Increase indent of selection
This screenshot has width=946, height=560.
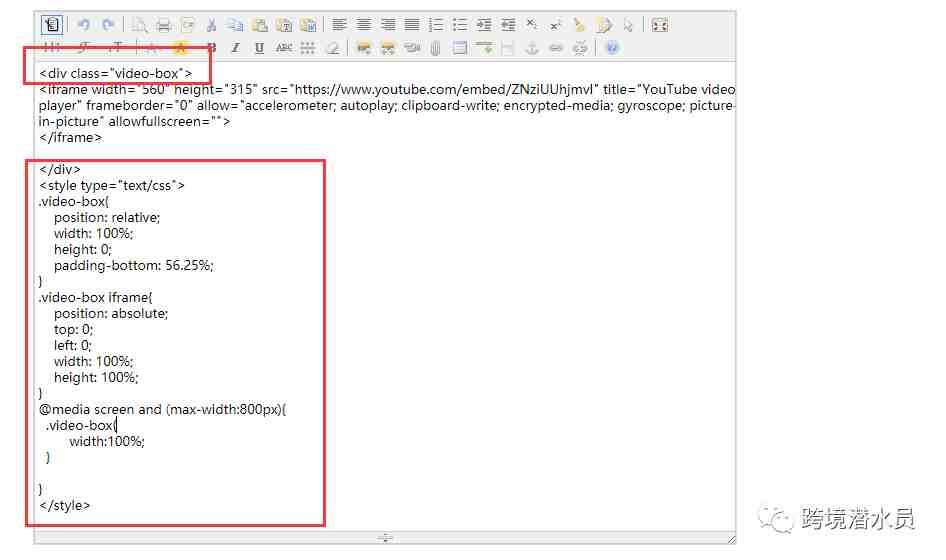click(x=484, y=25)
